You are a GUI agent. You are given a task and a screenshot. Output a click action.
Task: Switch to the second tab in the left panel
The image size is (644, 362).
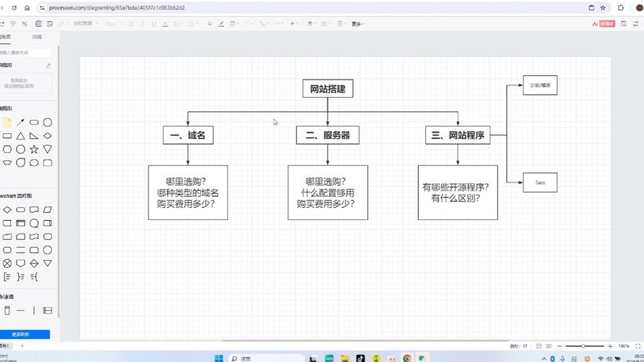click(x=37, y=37)
